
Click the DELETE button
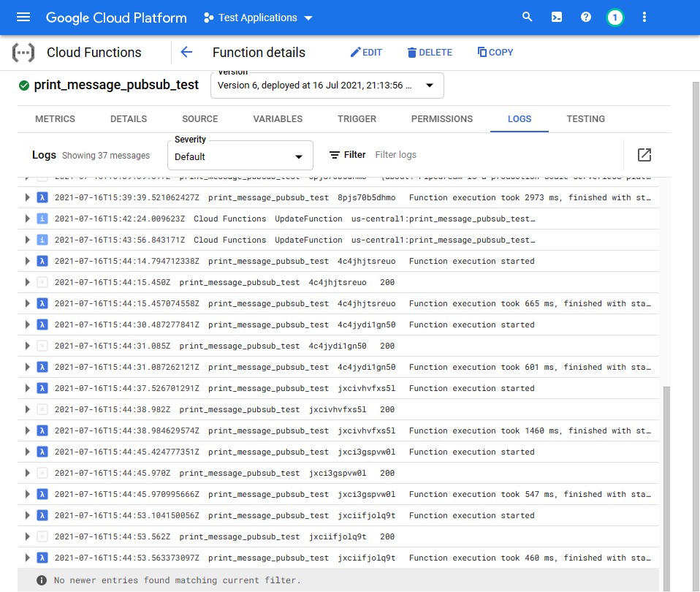[430, 52]
